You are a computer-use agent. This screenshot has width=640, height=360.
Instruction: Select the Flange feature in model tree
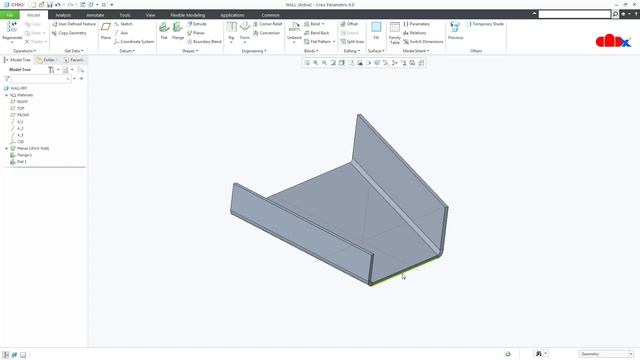pyautogui.click(x=21, y=155)
